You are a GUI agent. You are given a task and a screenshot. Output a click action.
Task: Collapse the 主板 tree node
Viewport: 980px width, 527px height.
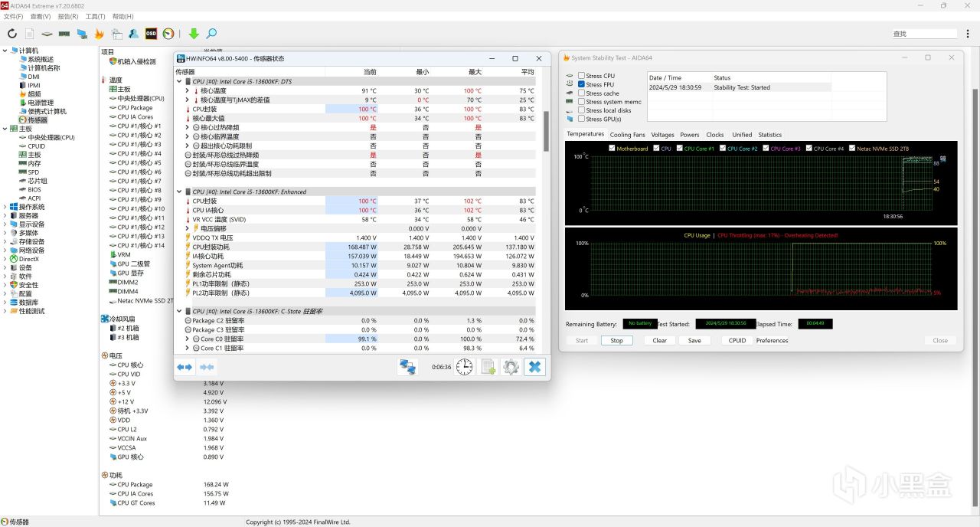pos(5,129)
